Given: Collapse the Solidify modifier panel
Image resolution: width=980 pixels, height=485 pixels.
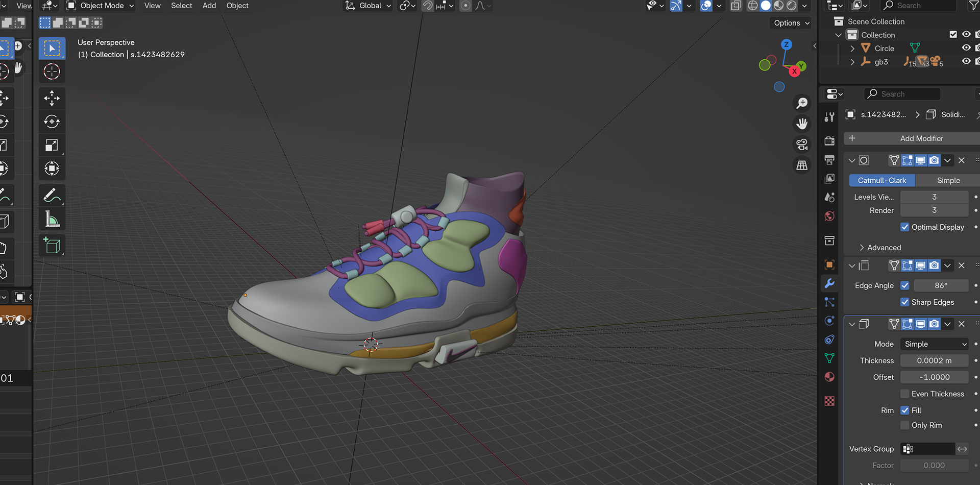Looking at the screenshot, I should (x=851, y=324).
